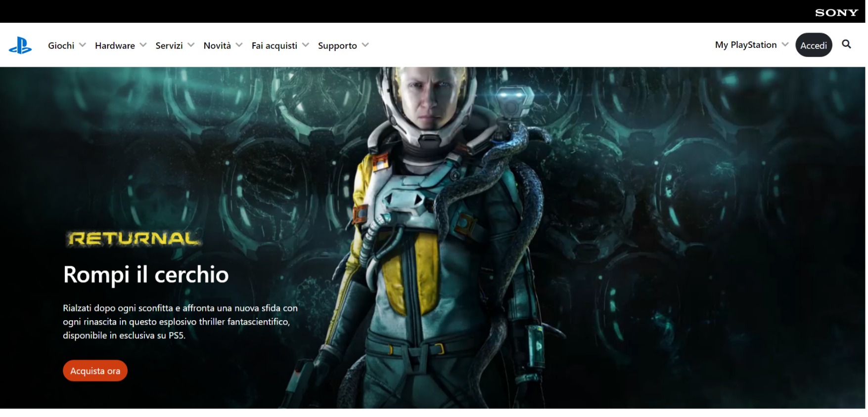Open the chevron next to Fai acquisti
This screenshot has height=417, width=868.
(x=306, y=45)
